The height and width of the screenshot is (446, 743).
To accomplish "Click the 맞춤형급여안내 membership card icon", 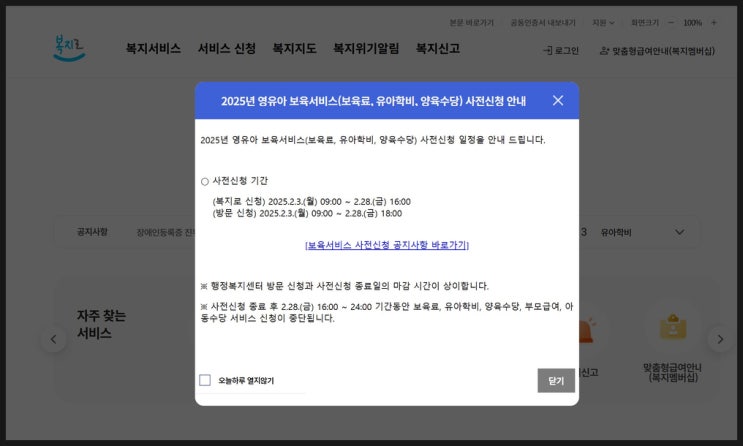I will tap(673, 327).
